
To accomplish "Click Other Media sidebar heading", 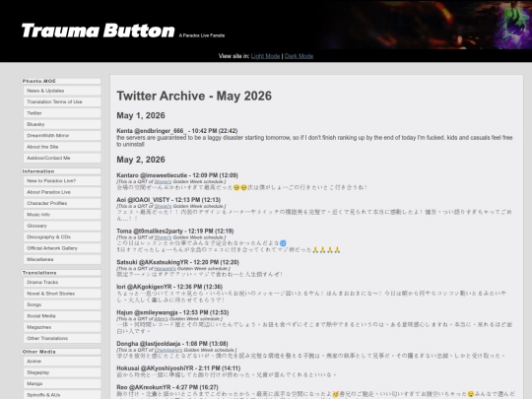I will [x=61, y=352].
